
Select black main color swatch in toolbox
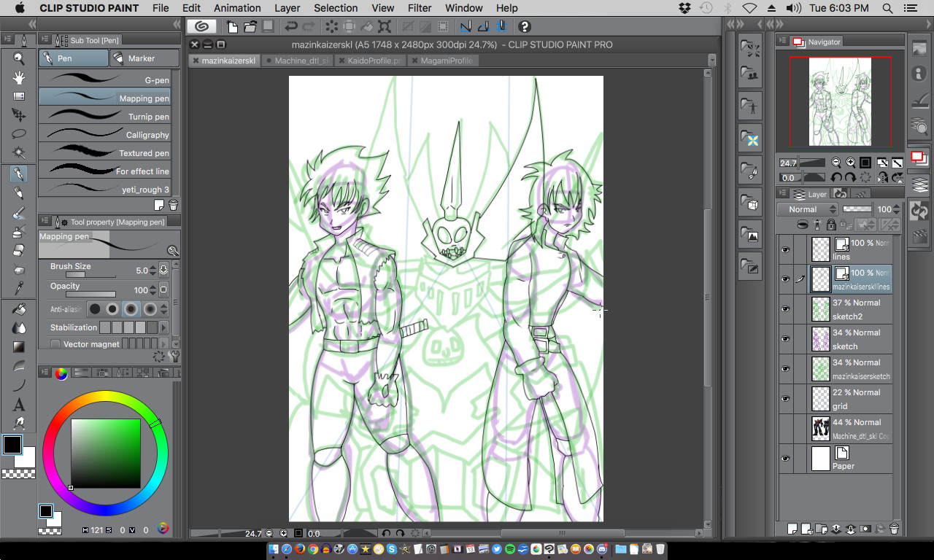(x=13, y=445)
